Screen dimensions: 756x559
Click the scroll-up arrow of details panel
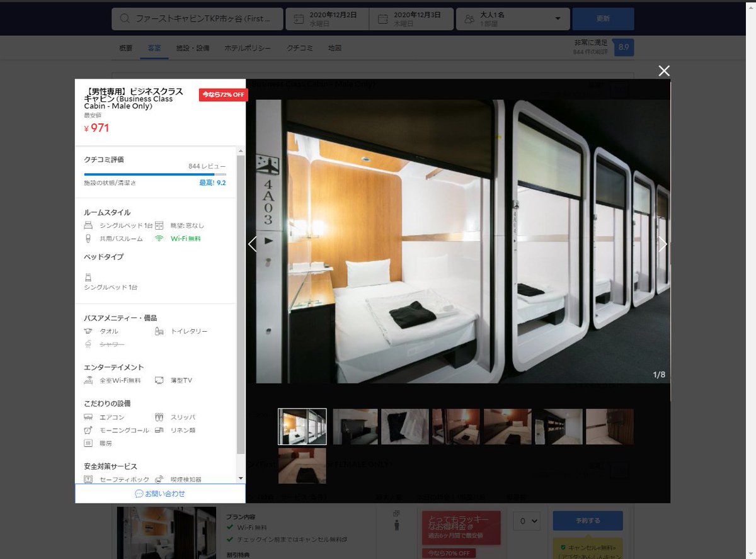coord(241,151)
